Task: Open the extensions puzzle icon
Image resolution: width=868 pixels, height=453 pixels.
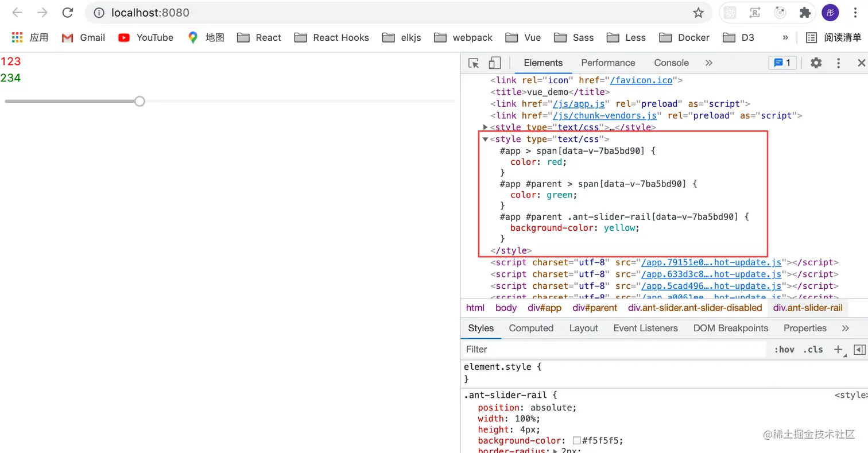Action: (x=805, y=13)
